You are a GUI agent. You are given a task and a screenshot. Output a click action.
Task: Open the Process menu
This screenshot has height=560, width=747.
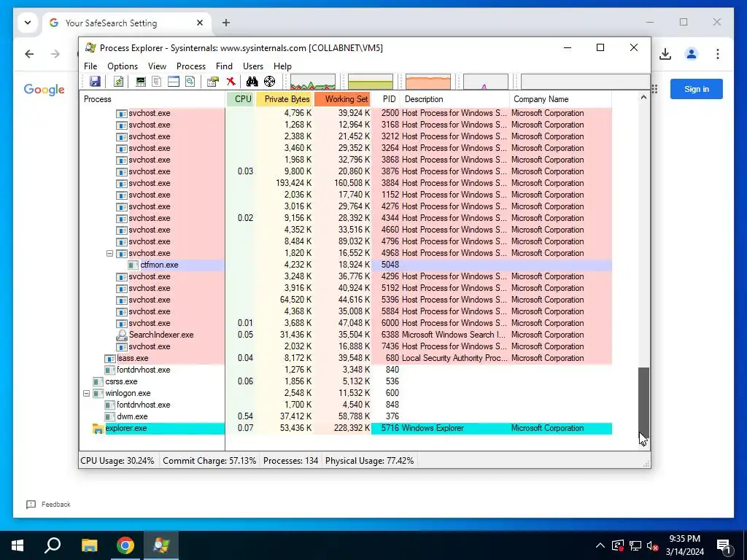click(x=191, y=66)
